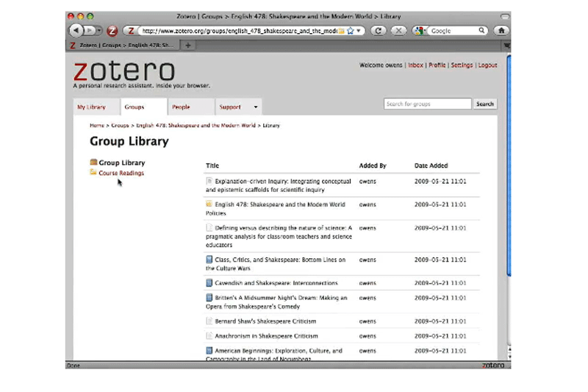Click book icon beside American Beginnings
The height and width of the screenshot is (392, 588).
pos(209,350)
